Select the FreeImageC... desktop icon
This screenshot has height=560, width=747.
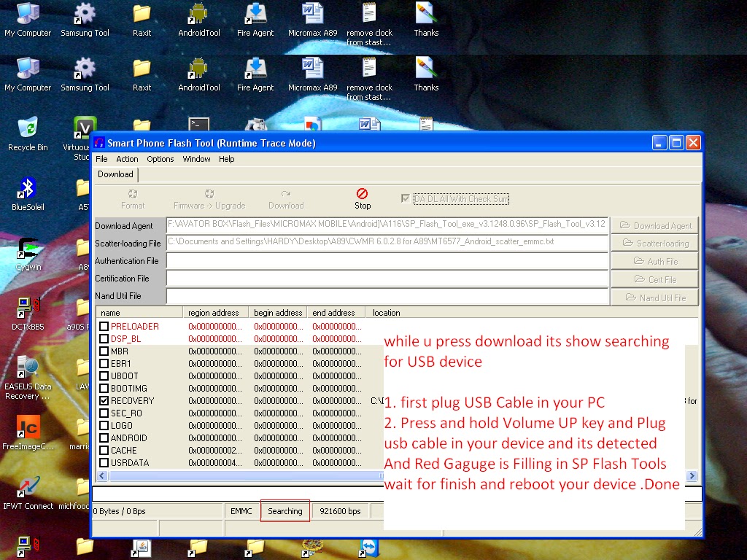(28, 433)
